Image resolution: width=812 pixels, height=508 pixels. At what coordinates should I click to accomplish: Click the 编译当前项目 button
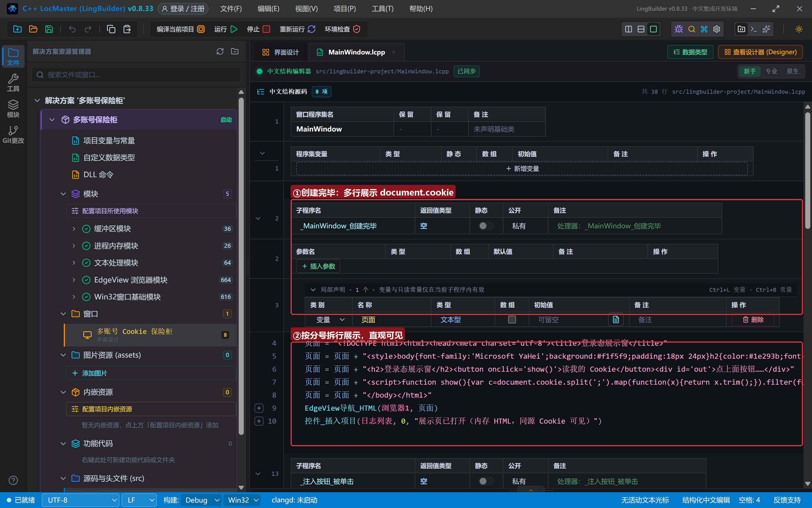(x=181, y=29)
